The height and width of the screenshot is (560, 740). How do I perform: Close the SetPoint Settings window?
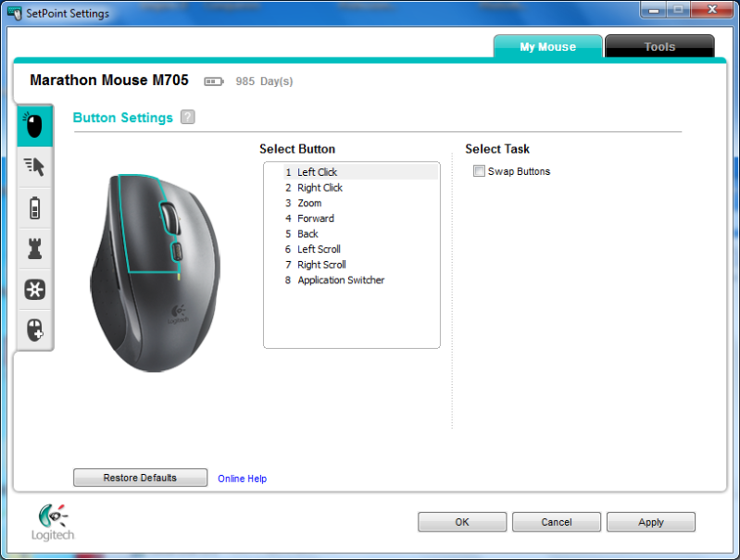pyautogui.click(x=712, y=10)
